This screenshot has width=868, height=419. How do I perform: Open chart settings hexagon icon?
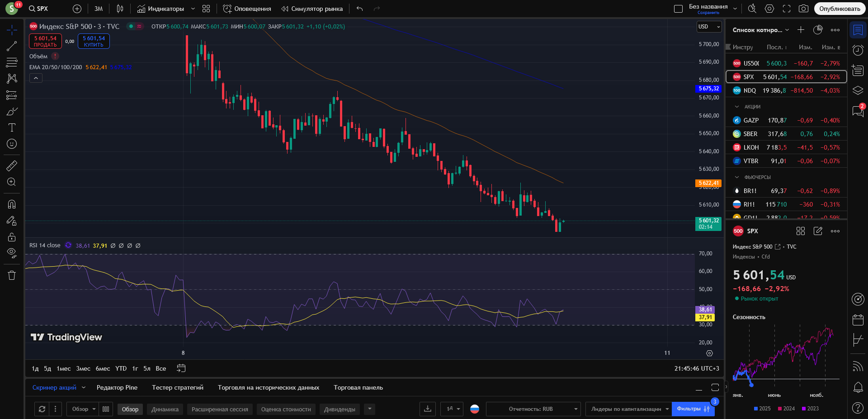click(769, 9)
